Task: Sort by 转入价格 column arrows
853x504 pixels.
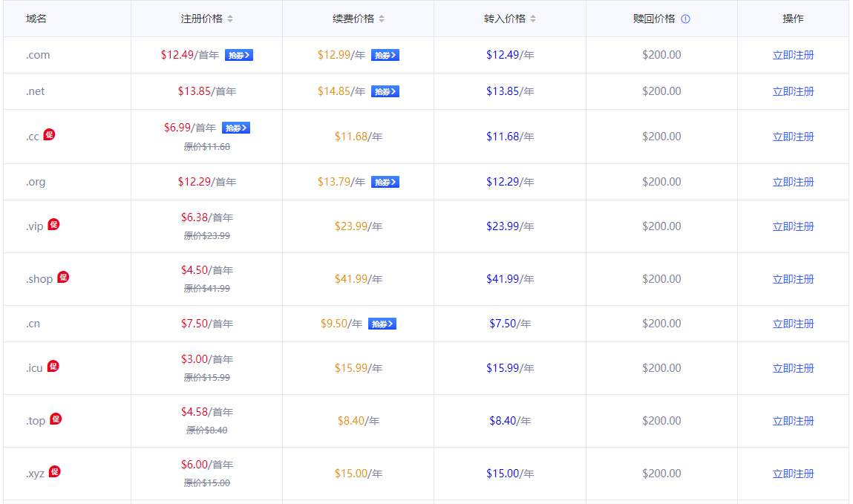Action: coord(533,19)
